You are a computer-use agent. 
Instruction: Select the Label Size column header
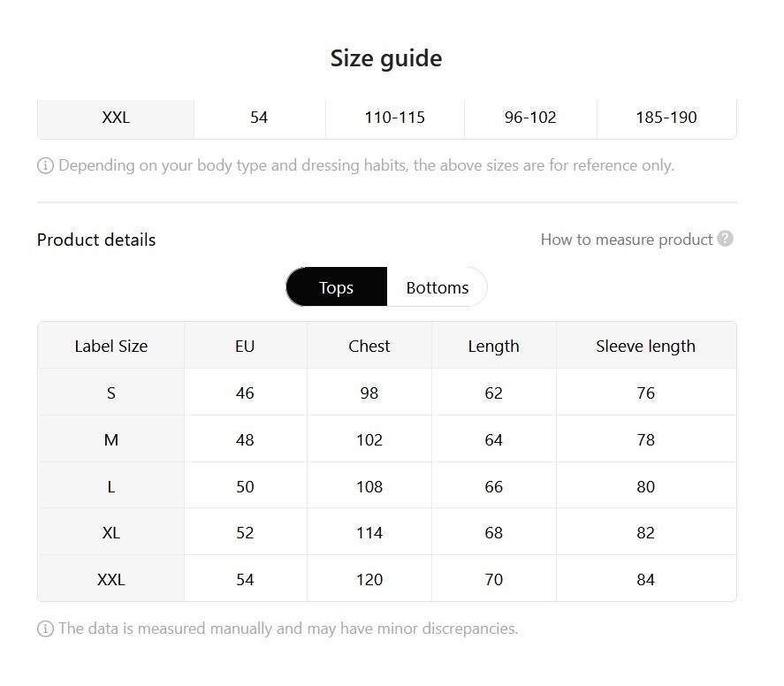pyautogui.click(x=111, y=346)
